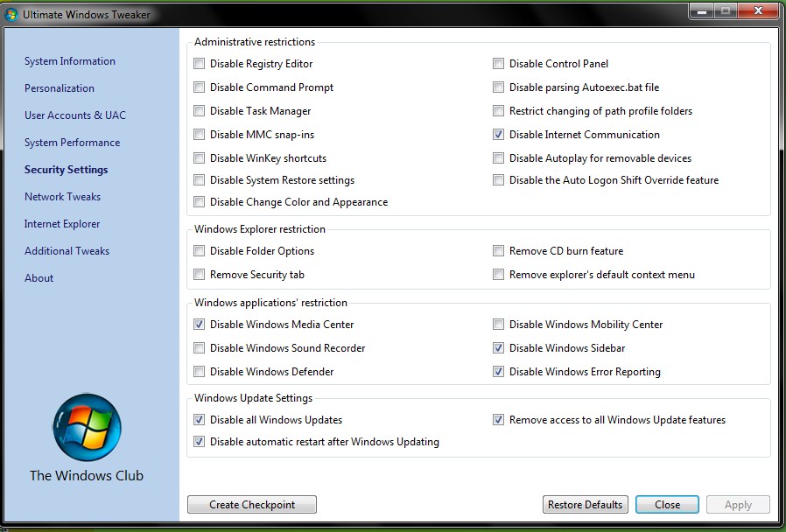
Task: Check Disable Task Manager box
Action: click(199, 111)
